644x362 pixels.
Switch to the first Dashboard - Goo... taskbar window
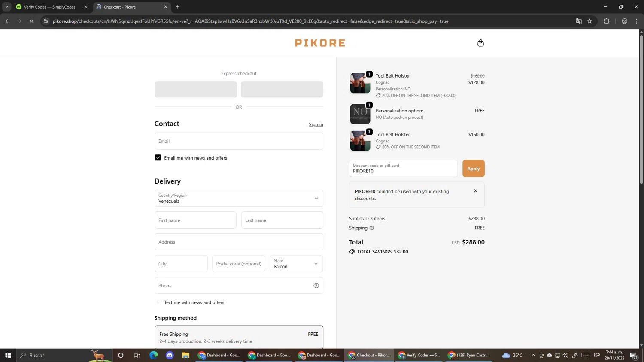coord(219,355)
